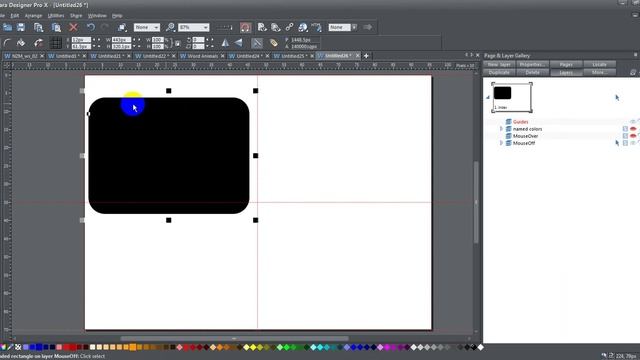The width and height of the screenshot is (640, 360).
Task: Click the Duplicate button
Action: pyautogui.click(x=499, y=72)
